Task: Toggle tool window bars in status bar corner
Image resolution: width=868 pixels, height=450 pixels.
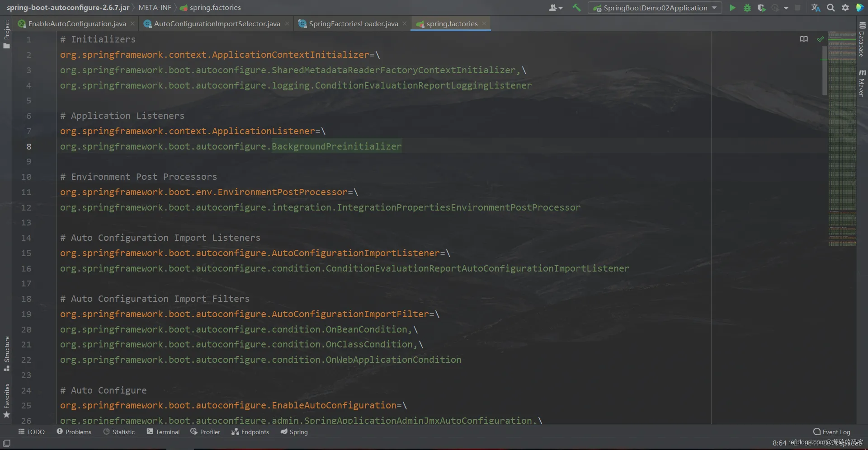Action: pos(7,443)
